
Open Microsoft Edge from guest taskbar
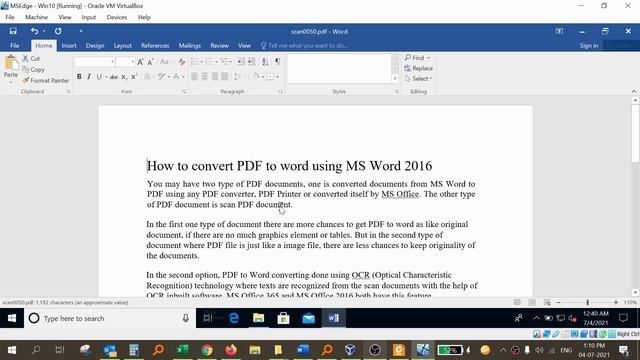[234, 318]
